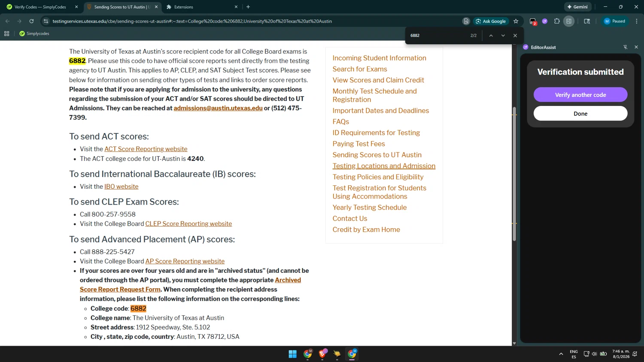Image resolution: width=644 pixels, height=362 pixels.
Task: Open Testing Locations and Admission link
Action: coord(384,166)
